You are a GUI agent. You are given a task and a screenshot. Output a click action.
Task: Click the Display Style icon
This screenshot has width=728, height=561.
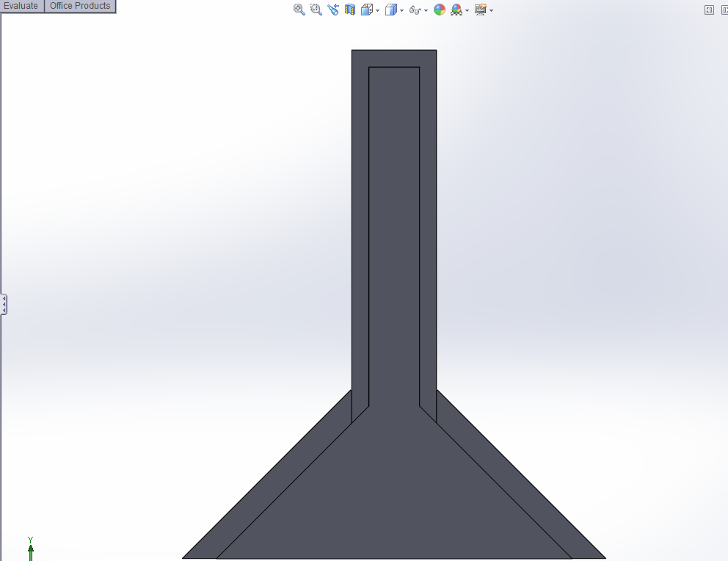click(391, 10)
